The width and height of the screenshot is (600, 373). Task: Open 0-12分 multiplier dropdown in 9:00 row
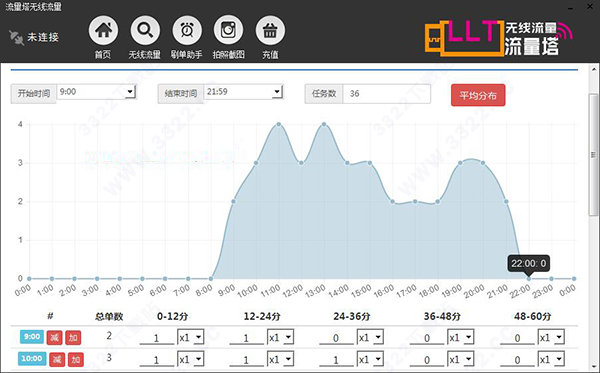point(191,337)
